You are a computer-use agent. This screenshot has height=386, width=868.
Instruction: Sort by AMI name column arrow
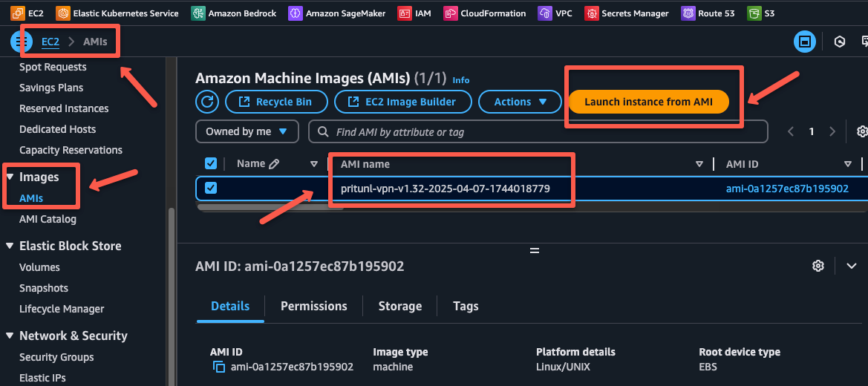(699, 164)
